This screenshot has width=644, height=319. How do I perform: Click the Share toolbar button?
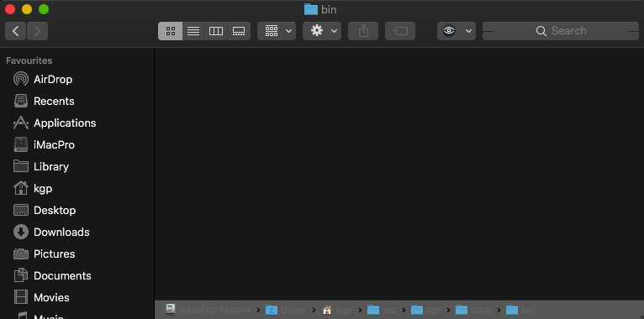(363, 31)
